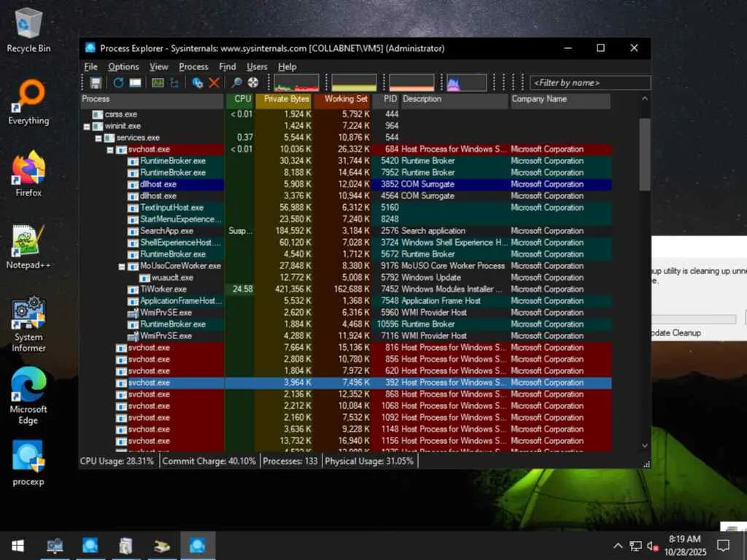Open the Options menu
The image size is (747, 560).
(123, 66)
